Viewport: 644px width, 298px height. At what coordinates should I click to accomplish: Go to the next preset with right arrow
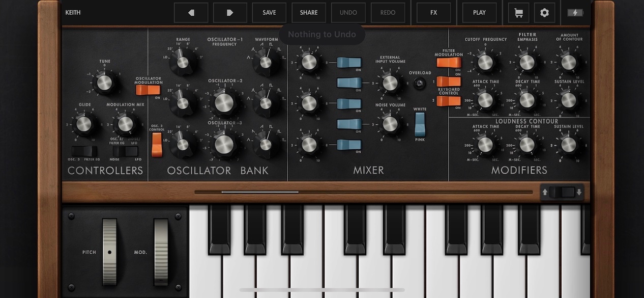[x=230, y=13]
